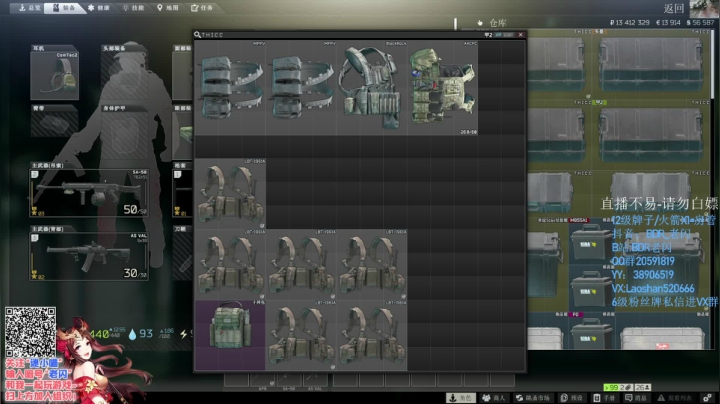
Task: Click the APB quick-access slot
Action: point(263,381)
